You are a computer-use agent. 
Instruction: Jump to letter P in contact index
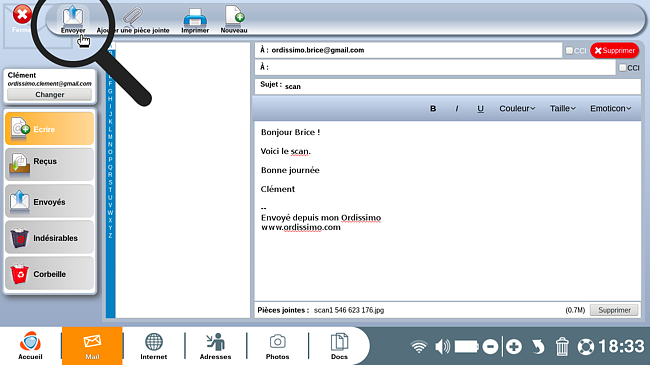(x=110, y=160)
